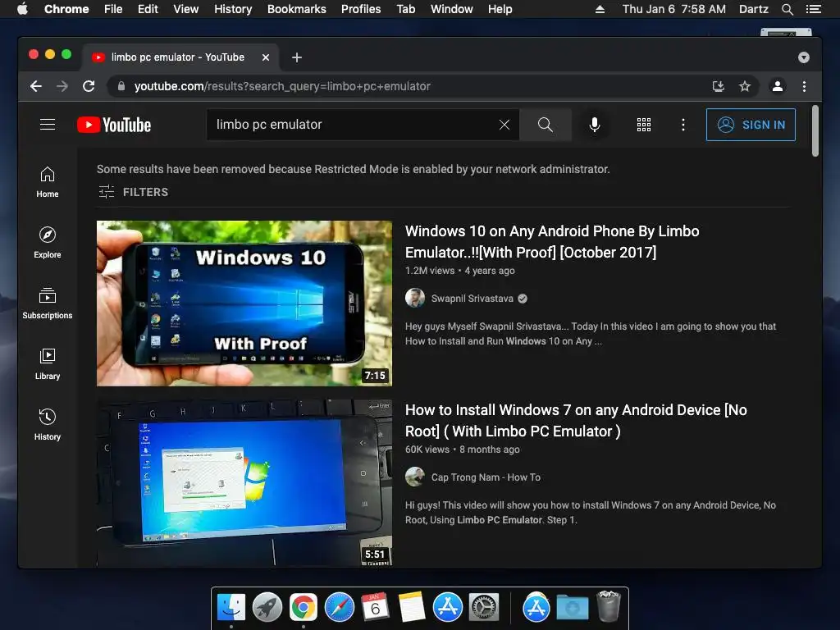Open the YouTube hamburger guide menu
Screen dimensions: 840x630
tap(48, 125)
